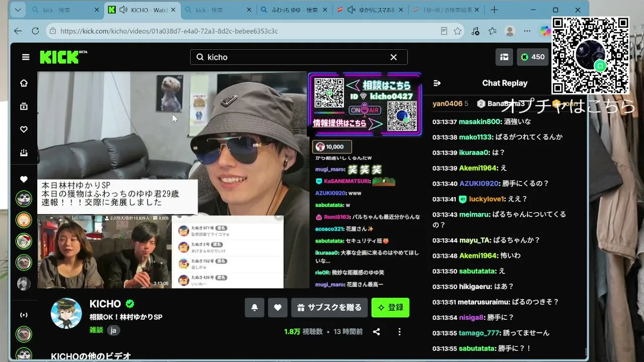
Task: Click the video title 相談OK！林村ゆかりSP
Action: tap(126, 317)
